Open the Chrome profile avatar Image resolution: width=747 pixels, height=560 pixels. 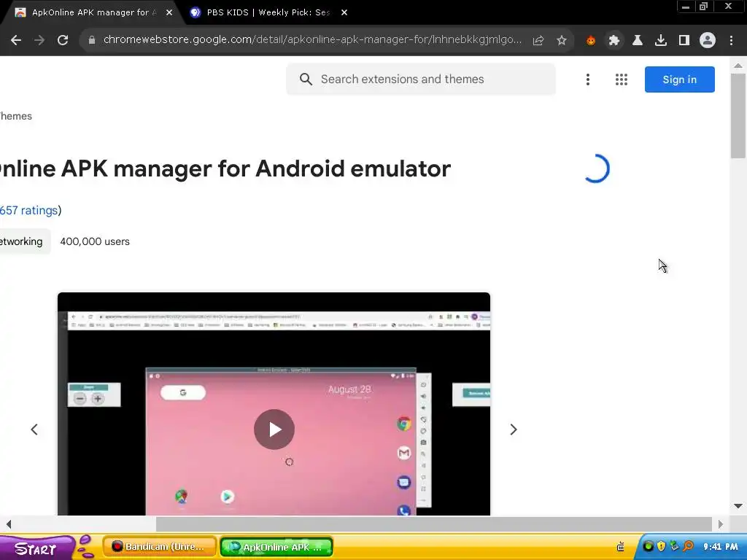click(708, 41)
